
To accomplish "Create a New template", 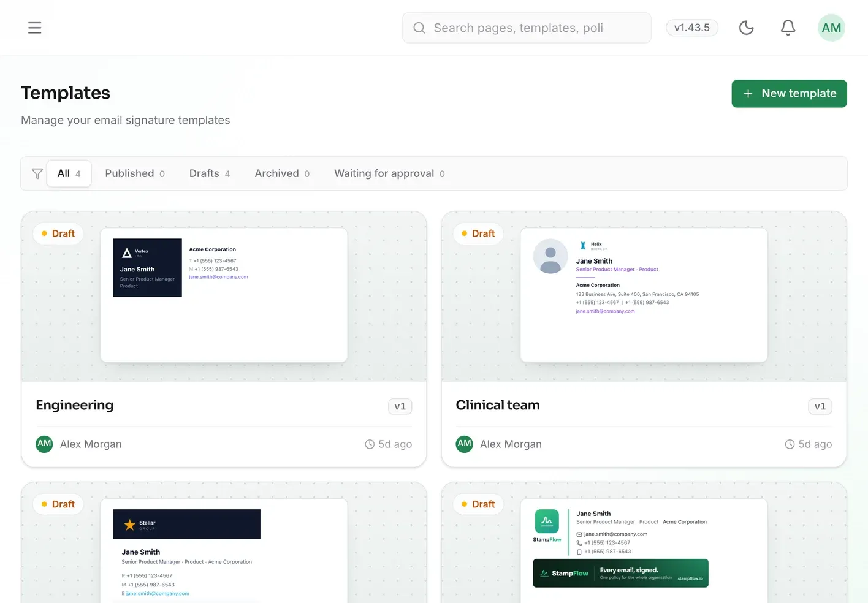I will (789, 94).
